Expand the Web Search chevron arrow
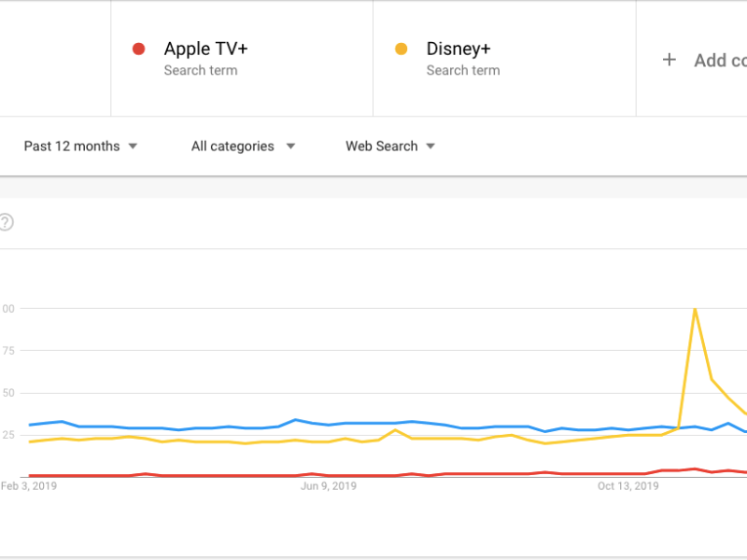Image resolution: width=747 pixels, height=560 pixels. point(430,146)
